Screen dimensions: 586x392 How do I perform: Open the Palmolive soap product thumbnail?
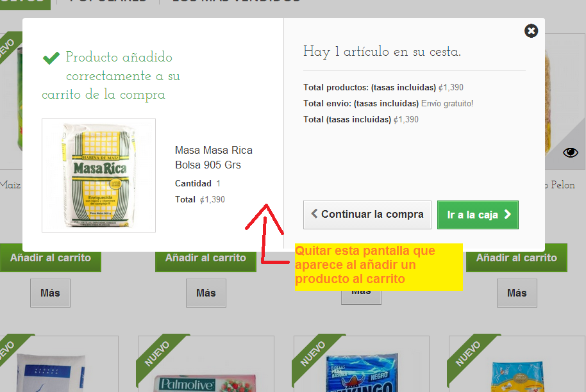point(206,382)
